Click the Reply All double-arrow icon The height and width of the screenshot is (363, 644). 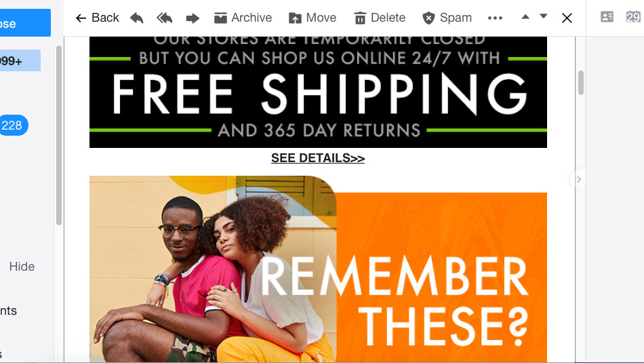(x=164, y=18)
